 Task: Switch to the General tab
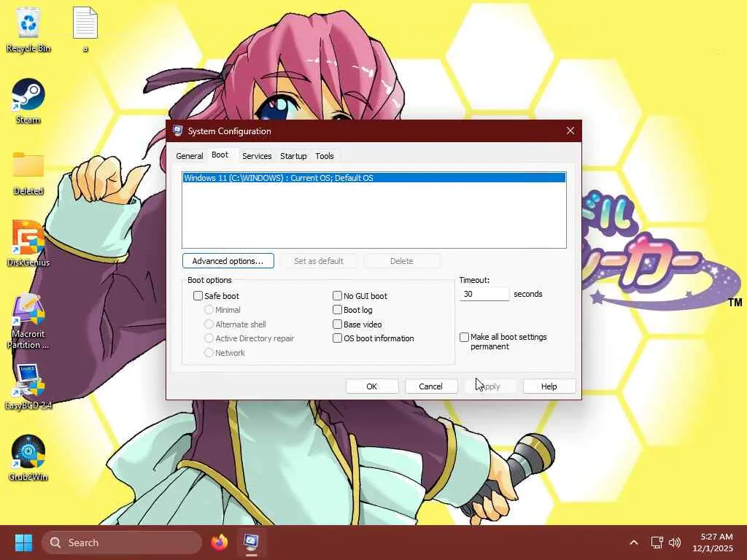point(189,156)
